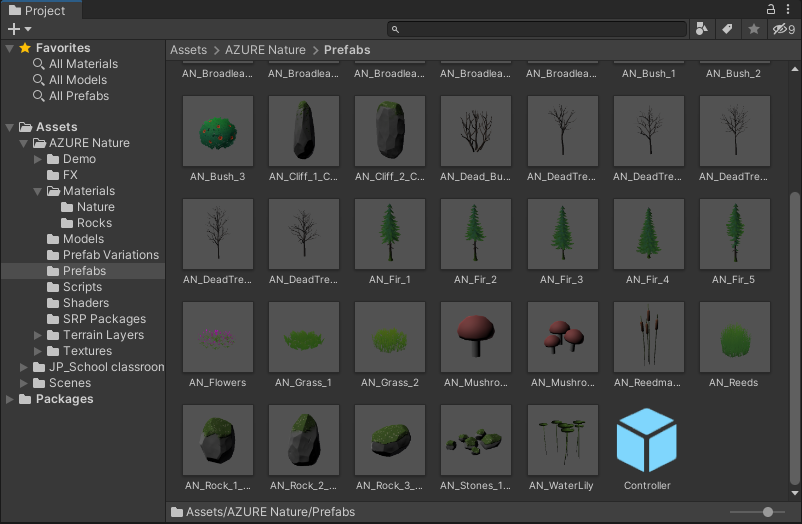The width and height of the screenshot is (802, 524).
Task: Click the scroll down arrow in asset grid
Action: (x=794, y=493)
